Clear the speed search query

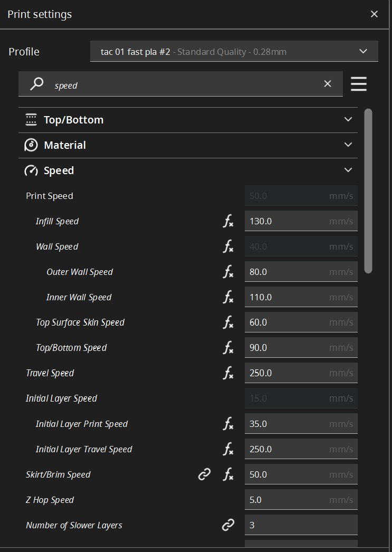coord(328,83)
